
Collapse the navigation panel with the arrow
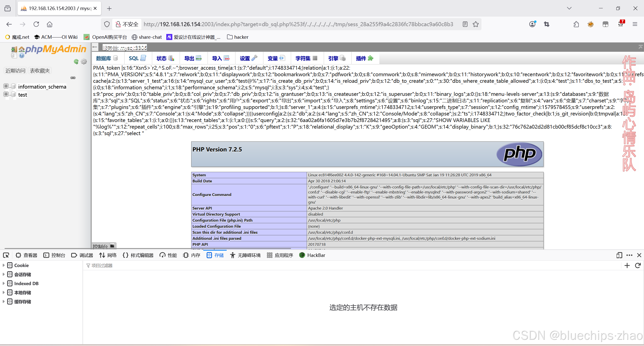(x=95, y=47)
